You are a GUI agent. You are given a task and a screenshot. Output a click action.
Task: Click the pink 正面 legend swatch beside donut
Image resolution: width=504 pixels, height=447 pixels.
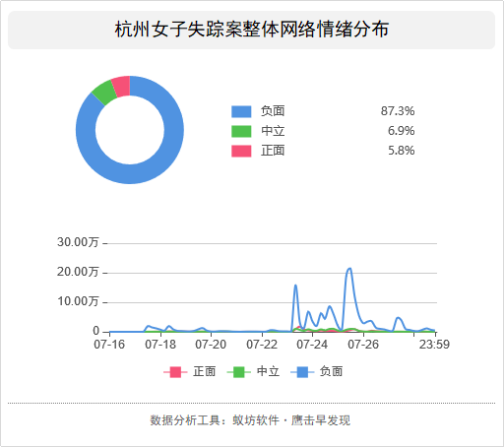241,151
